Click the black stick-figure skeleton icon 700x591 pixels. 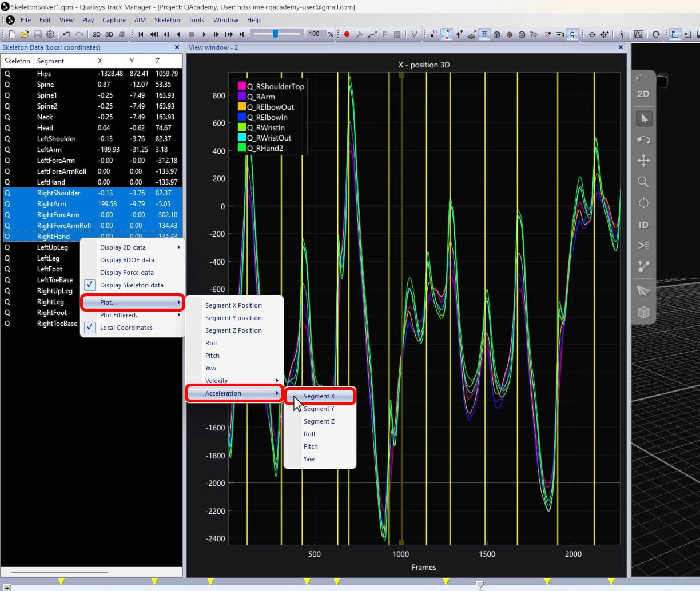tap(622, 34)
